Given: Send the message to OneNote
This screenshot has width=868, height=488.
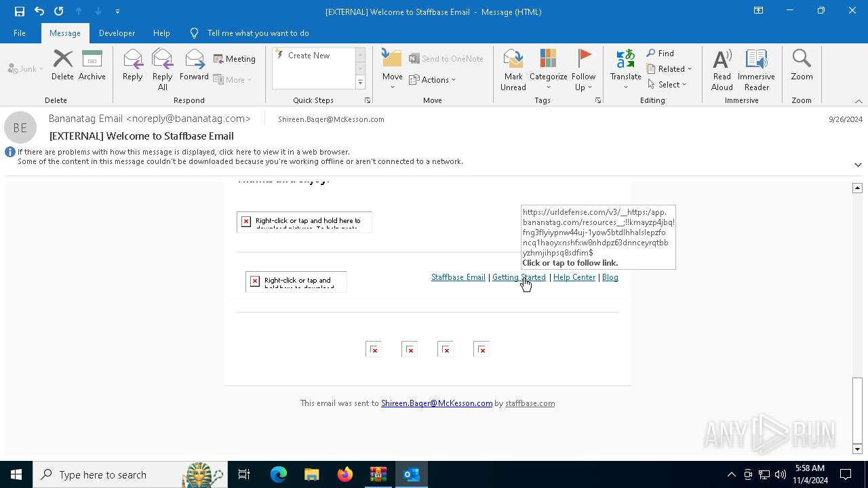Looking at the screenshot, I should 446,59.
